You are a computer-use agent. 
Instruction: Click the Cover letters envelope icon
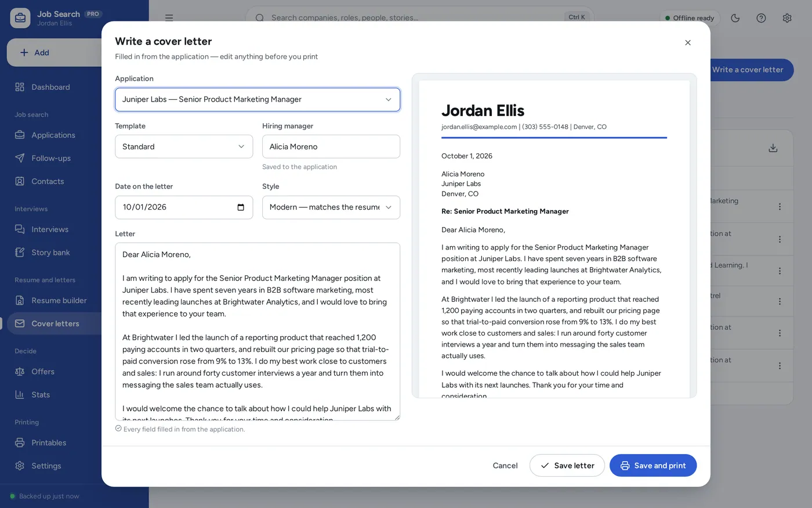click(20, 323)
